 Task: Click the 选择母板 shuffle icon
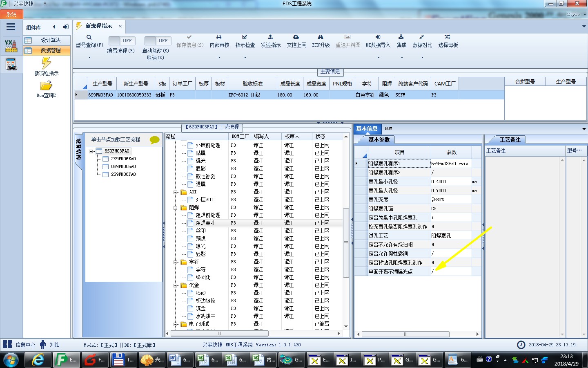point(448,37)
